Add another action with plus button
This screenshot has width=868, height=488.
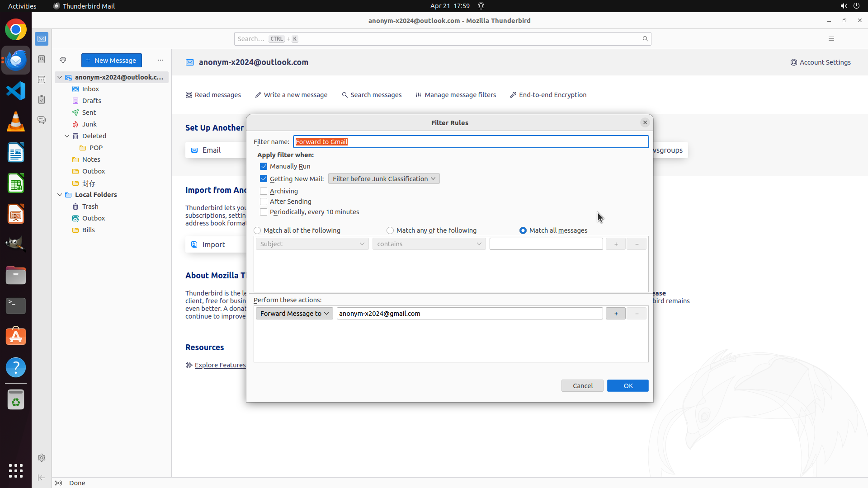[615, 314]
